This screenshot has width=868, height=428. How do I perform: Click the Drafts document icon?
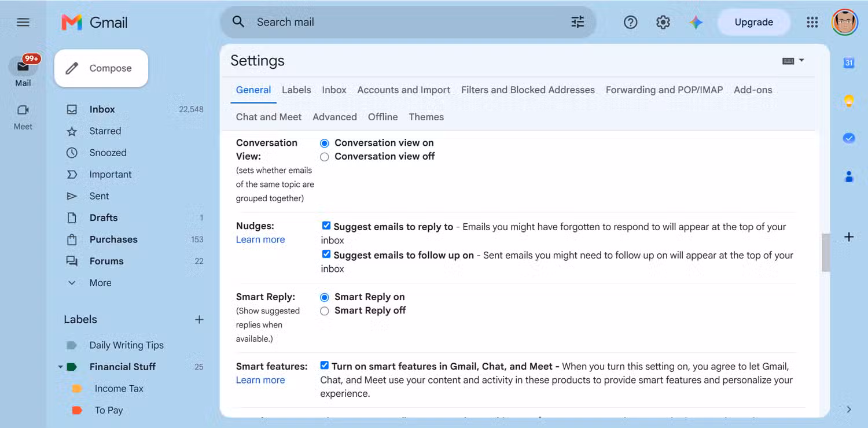tap(72, 218)
